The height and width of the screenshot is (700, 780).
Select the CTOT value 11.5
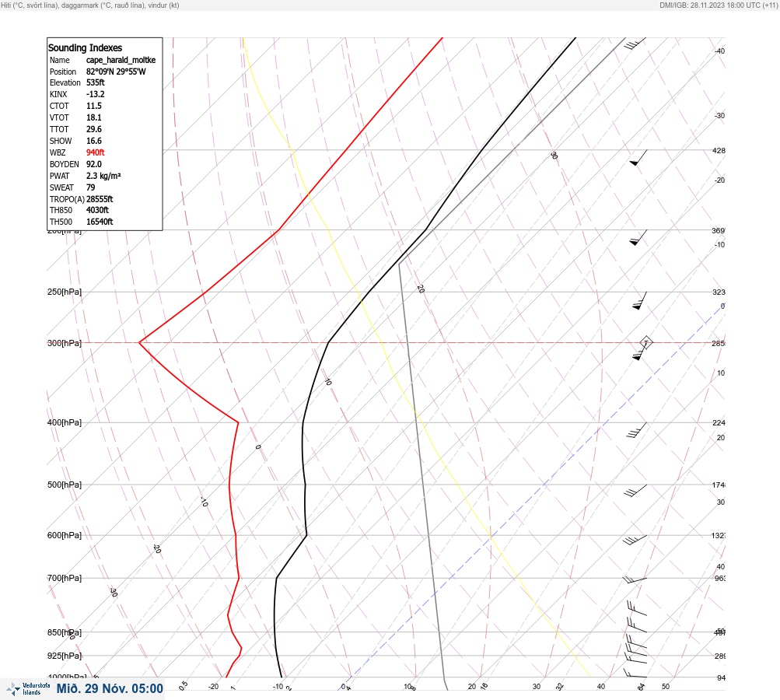point(94,106)
